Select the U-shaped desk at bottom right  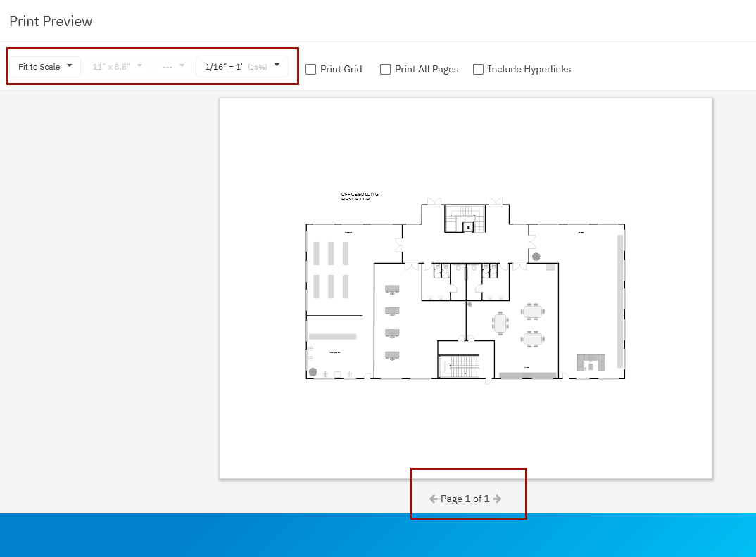click(x=591, y=363)
